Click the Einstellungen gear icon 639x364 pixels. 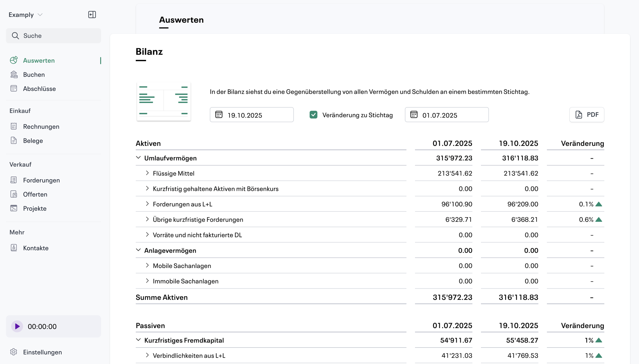[14, 352]
